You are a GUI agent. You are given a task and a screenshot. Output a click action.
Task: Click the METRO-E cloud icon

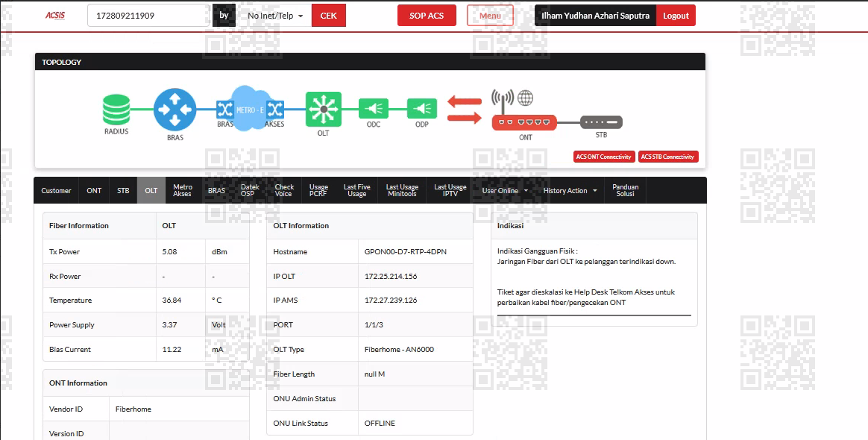click(x=250, y=108)
